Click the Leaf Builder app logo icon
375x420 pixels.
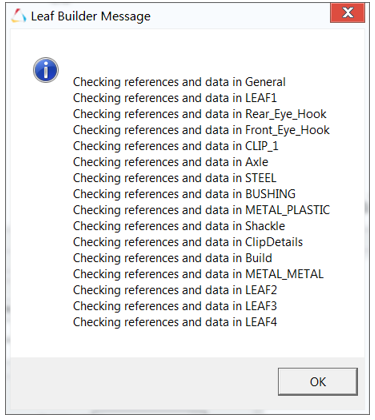[x=19, y=16]
